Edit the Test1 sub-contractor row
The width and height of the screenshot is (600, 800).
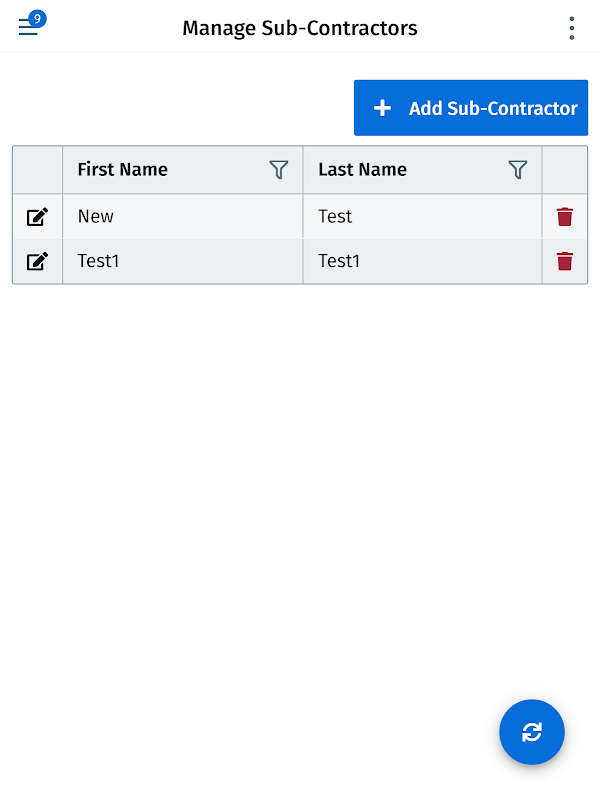coord(37,262)
